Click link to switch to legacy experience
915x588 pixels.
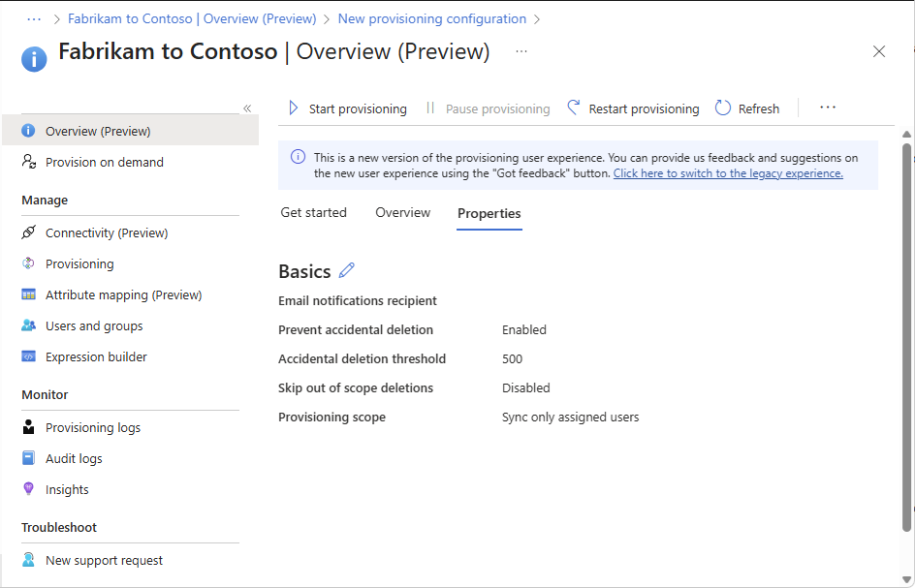[728, 173]
